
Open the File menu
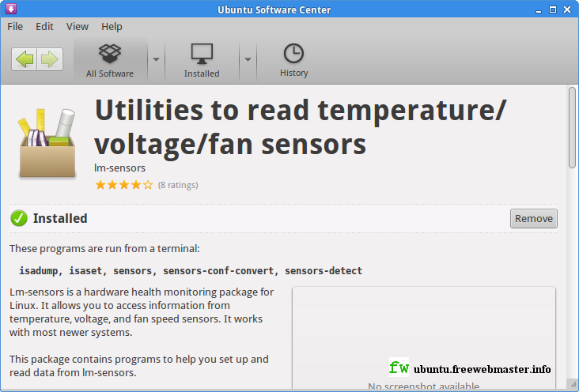[15, 27]
